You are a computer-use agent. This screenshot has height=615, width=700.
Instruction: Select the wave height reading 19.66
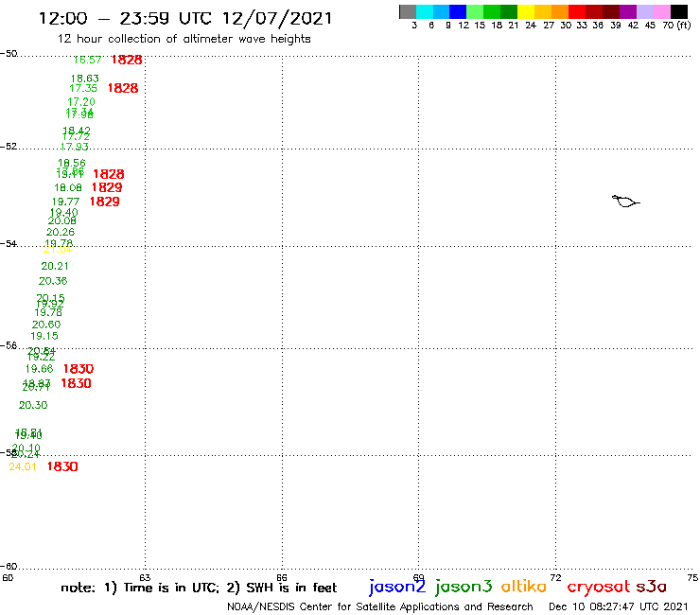coord(40,369)
